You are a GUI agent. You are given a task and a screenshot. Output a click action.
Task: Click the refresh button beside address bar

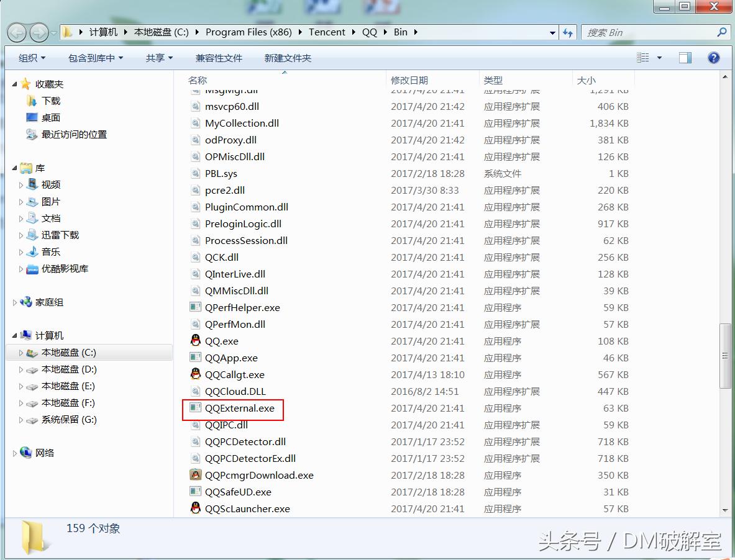(568, 32)
